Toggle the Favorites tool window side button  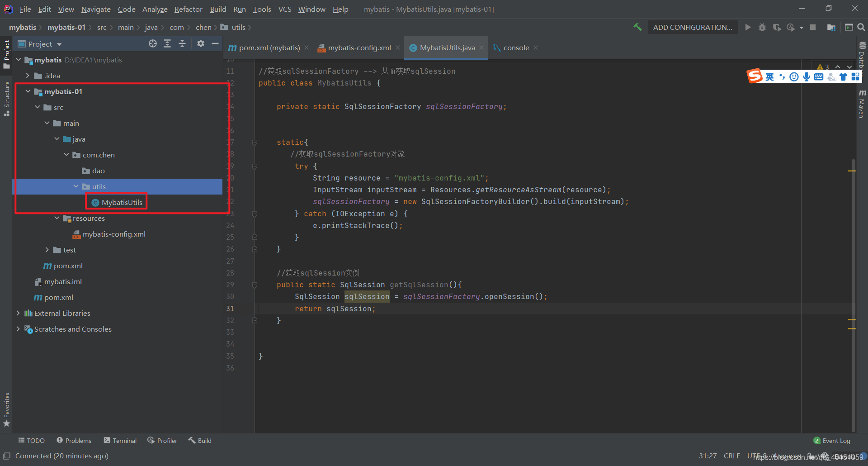pyautogui.click(x=6, y=409)
